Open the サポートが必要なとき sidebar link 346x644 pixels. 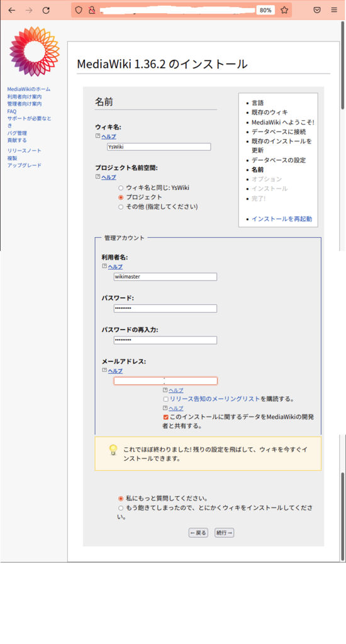[29, 122]
